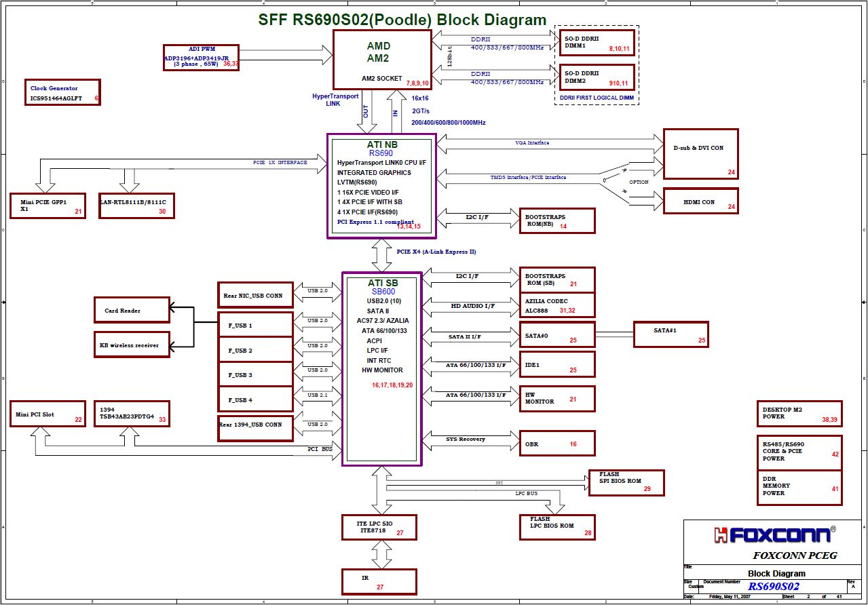Select the 1394 TSB43AB23PDTG4 block

tap(132, 414)
